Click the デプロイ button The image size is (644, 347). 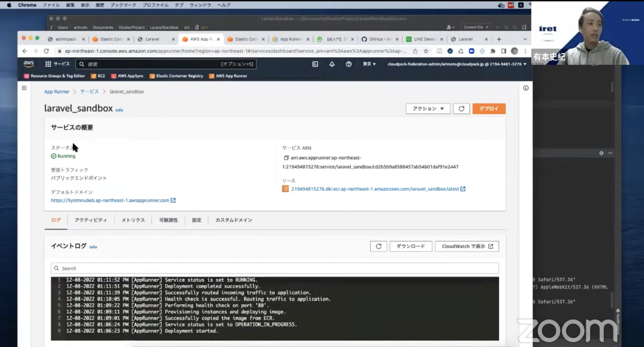coord(489,109)
